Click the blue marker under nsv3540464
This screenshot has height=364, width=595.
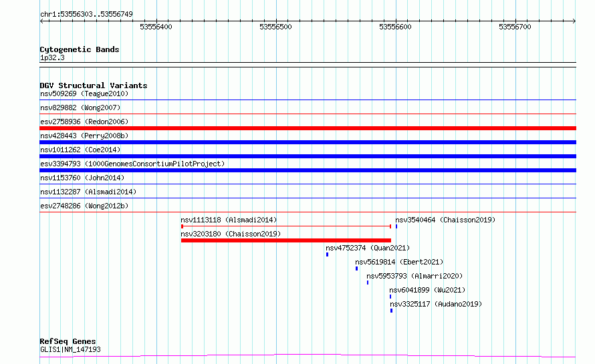pos(396,226)
